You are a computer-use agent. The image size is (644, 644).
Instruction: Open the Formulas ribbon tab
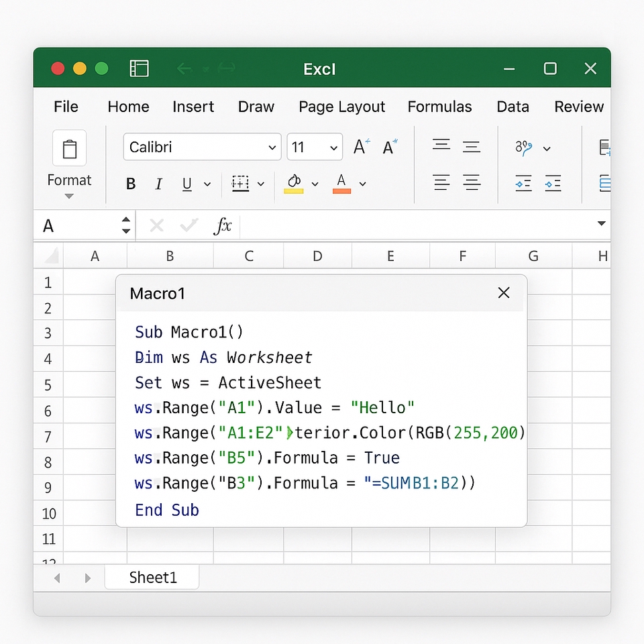point(439,107)
